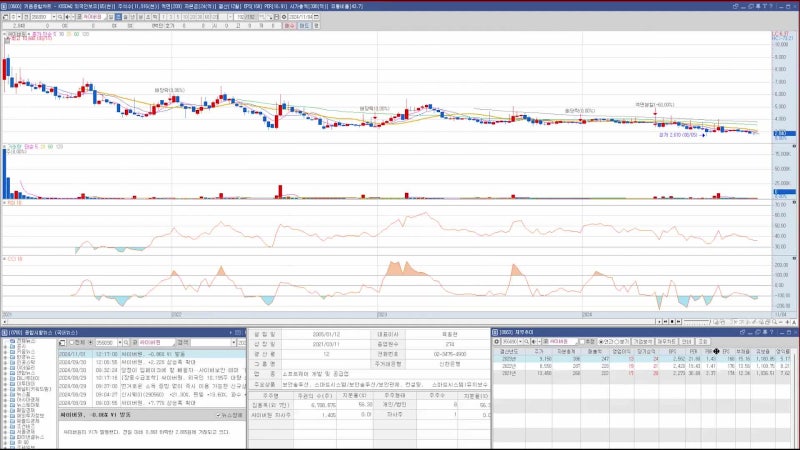
Task: Open the news row timed 10:17:16
Action: [x=152, y=379]
